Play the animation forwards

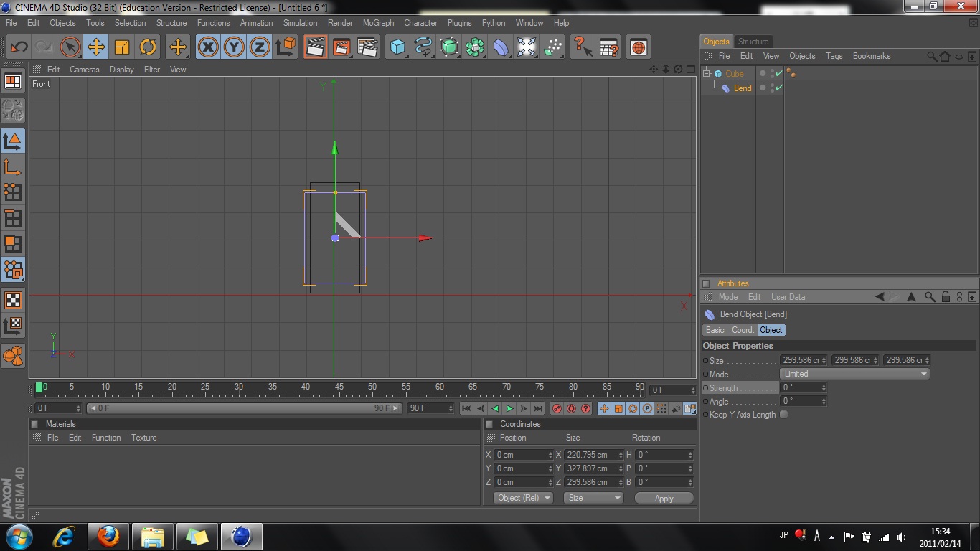[509, 408]
